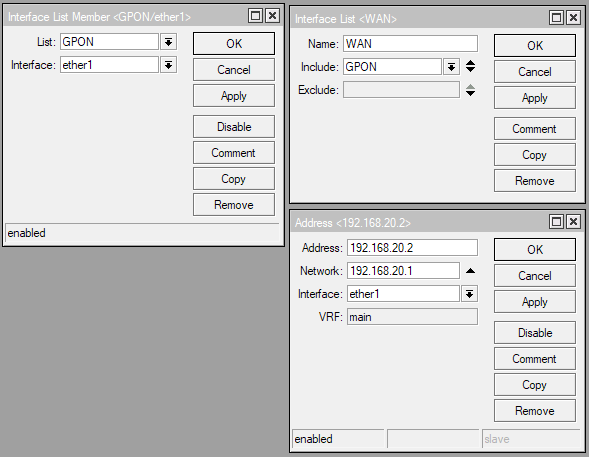Disable the 192.168.20.2 address
This screenshot has height=457, width=589.
pyautogui.click(x=535, y=332)
